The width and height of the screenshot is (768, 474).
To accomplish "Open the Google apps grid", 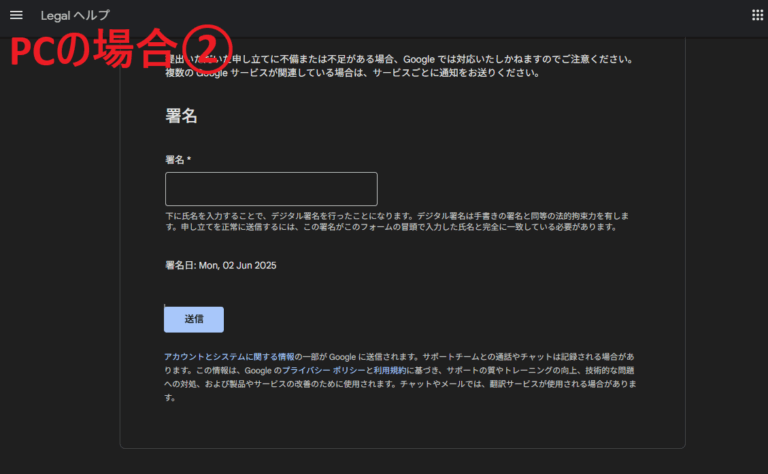I will (757, 15).
